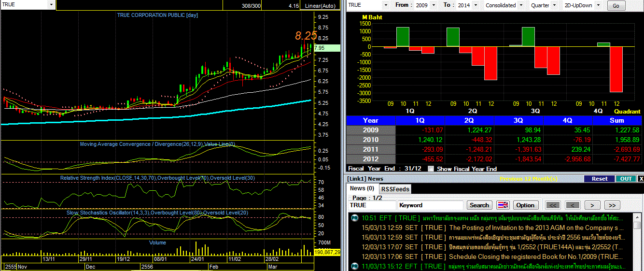
Task: Go to next news page with > button
Action: (x=592, y=205)
